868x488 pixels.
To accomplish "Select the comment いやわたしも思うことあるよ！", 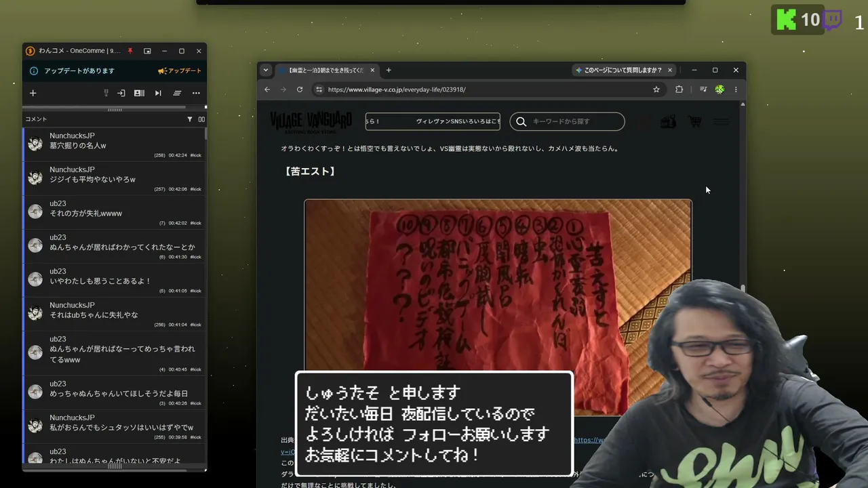I will click(x=114, y=280).
